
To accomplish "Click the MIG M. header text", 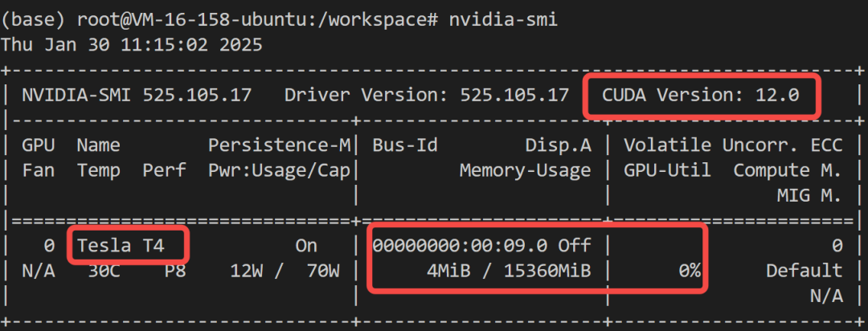I will point(809,195).
